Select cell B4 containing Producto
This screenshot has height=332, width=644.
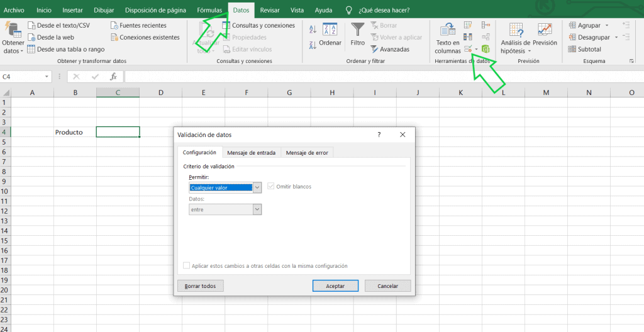coord(75,132)
